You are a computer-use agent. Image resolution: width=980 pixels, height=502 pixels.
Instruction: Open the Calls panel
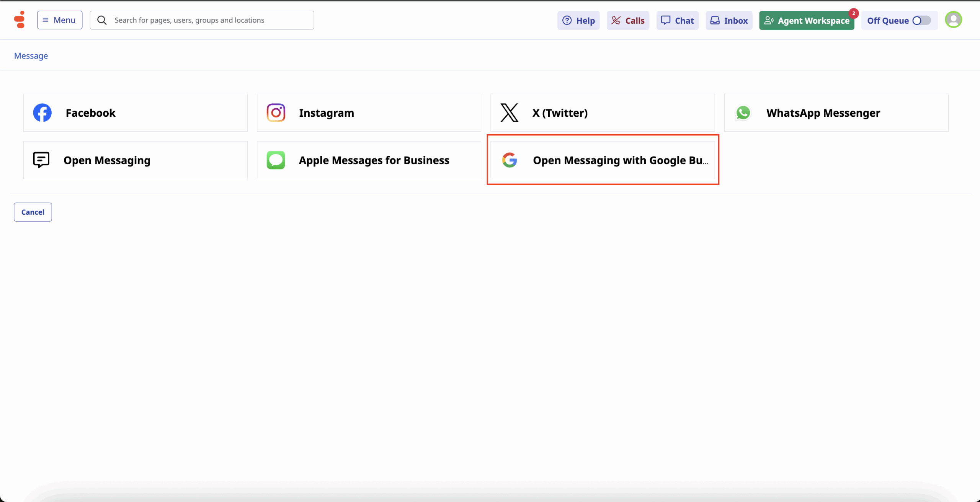click(x=628, y=21)
